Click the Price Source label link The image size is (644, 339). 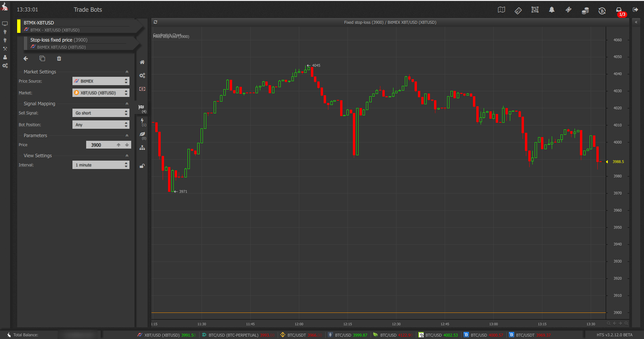tap(30, 81)
